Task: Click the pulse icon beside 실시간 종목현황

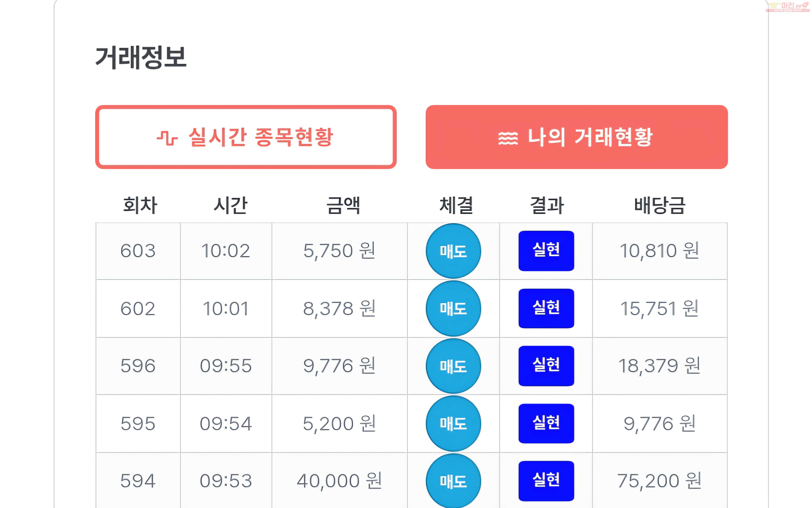Action: [x=167, y=138]
